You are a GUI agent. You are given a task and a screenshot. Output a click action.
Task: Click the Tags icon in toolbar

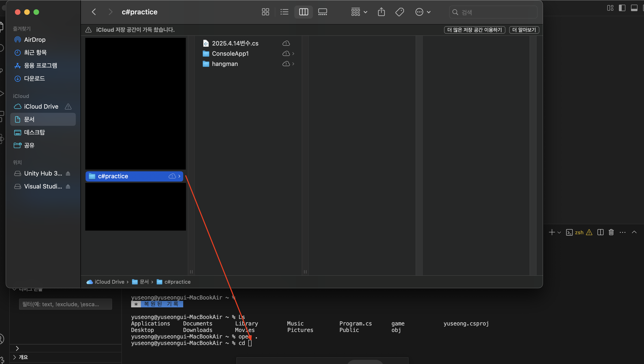pos(399,12)
